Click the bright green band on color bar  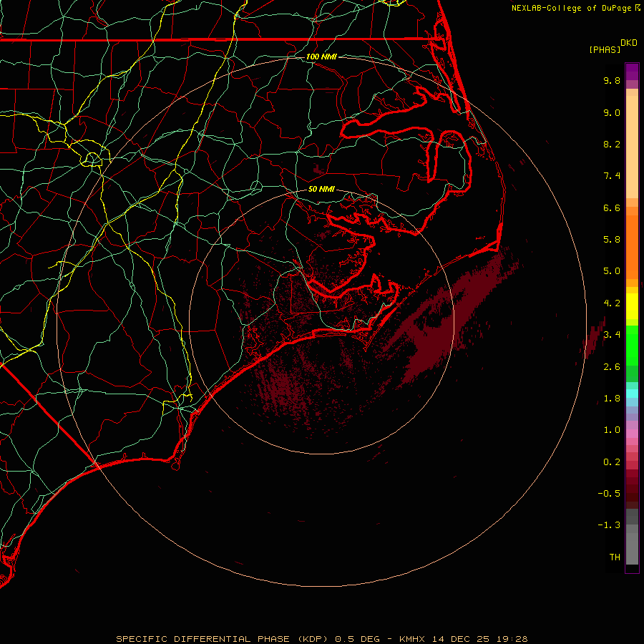tap(632, 345)
